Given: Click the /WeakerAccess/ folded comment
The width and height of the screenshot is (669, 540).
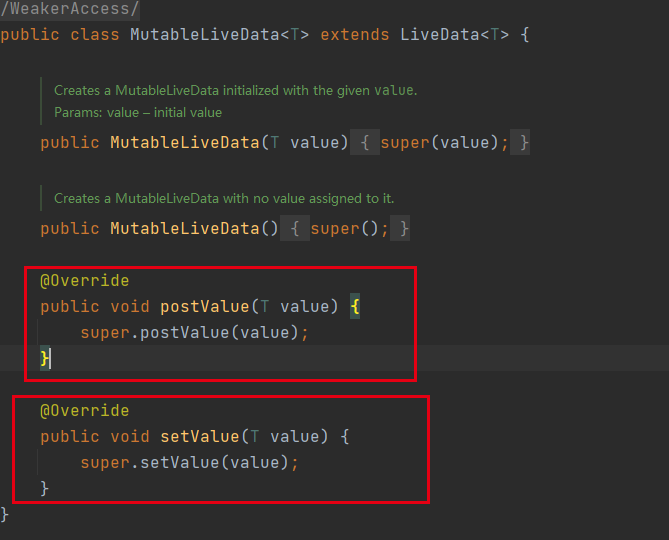Looking at the screenshot, I should (x=70, y=9).
